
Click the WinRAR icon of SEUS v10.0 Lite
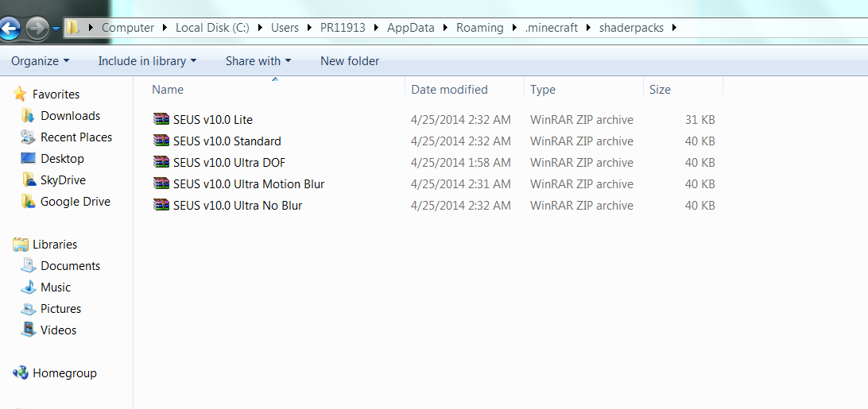point(161,119)
